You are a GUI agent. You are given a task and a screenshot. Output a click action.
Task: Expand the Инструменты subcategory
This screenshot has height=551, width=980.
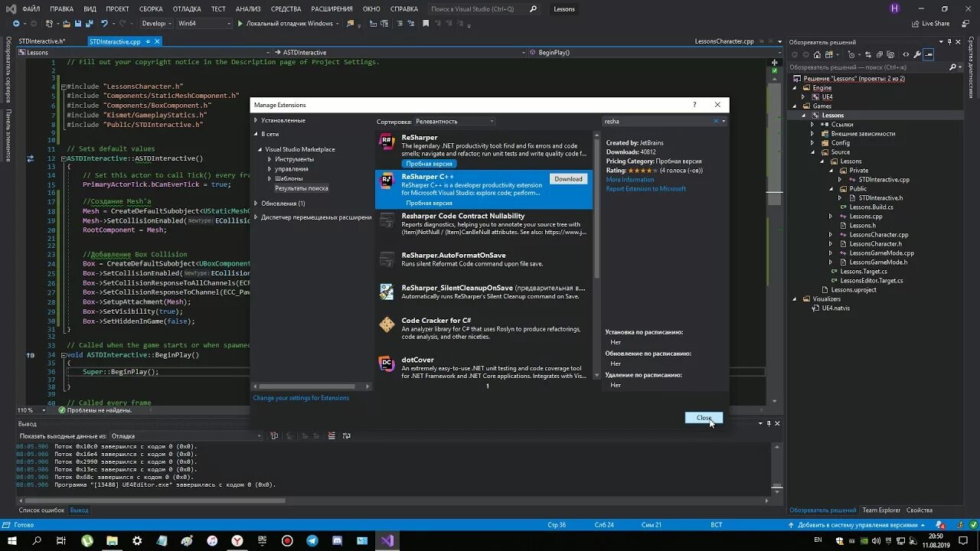(x=269, y=159)
